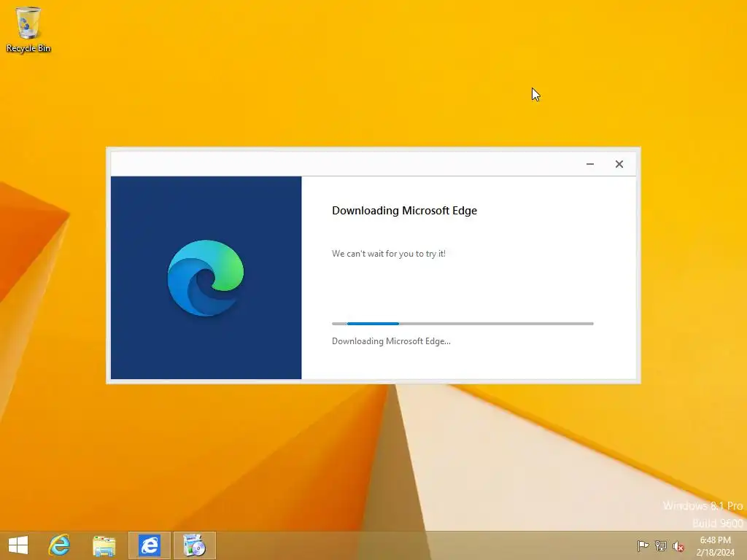747x560 pixels.
Task: Click the 'Downloading Microsoft Edge...' status text
Action: click(x=391, y=341)
